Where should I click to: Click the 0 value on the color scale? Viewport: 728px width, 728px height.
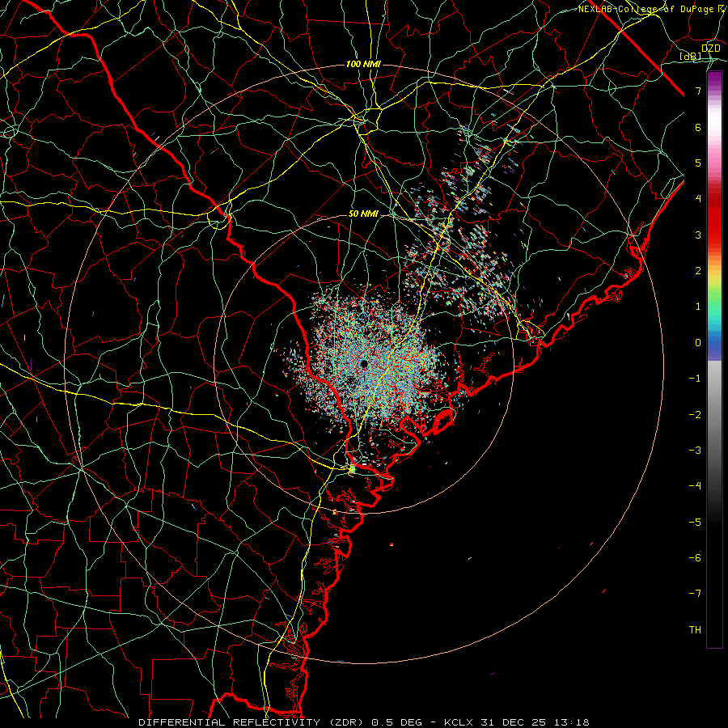(x=698, y=343)
